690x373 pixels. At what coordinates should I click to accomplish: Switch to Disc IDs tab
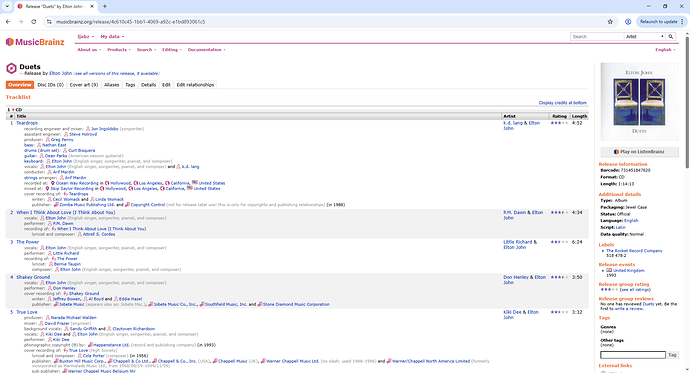tap(51, 85)
